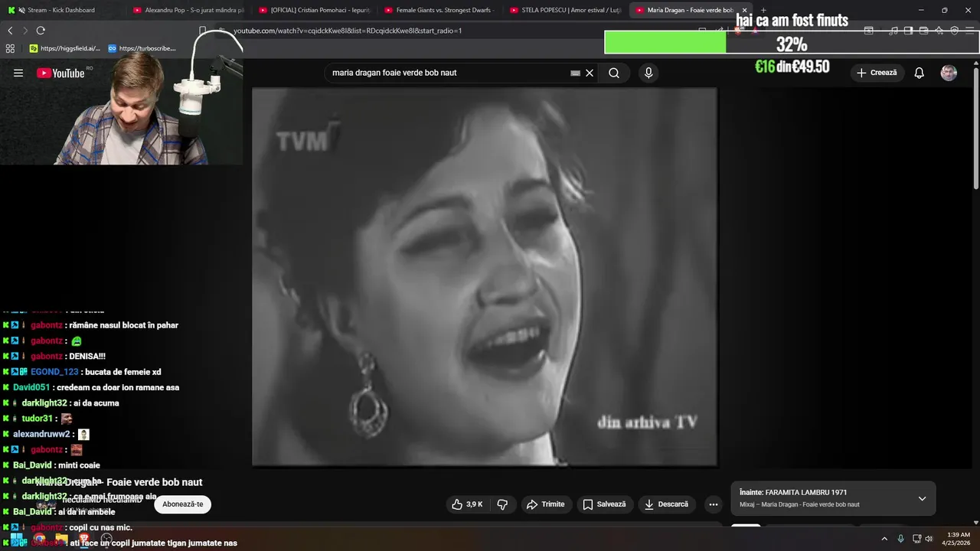Open more actions three-dot menu under video

[714, 504]
